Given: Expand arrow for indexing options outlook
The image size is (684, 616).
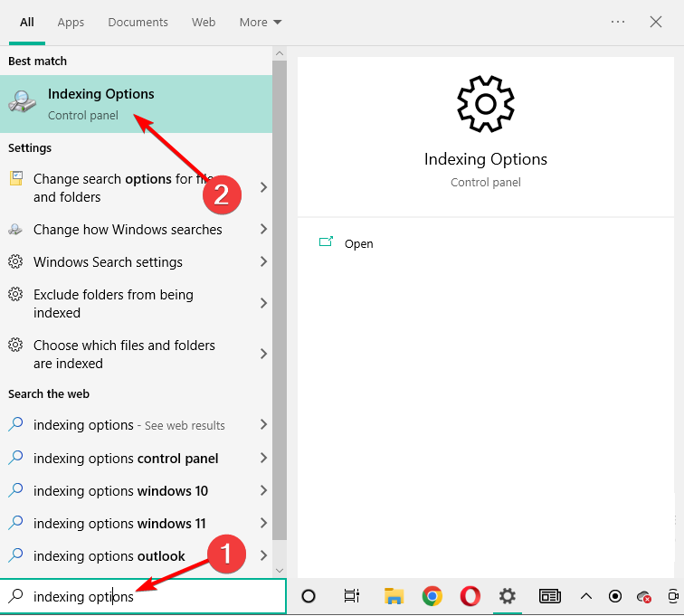Looking at the screenshot, I should [263, 555].
